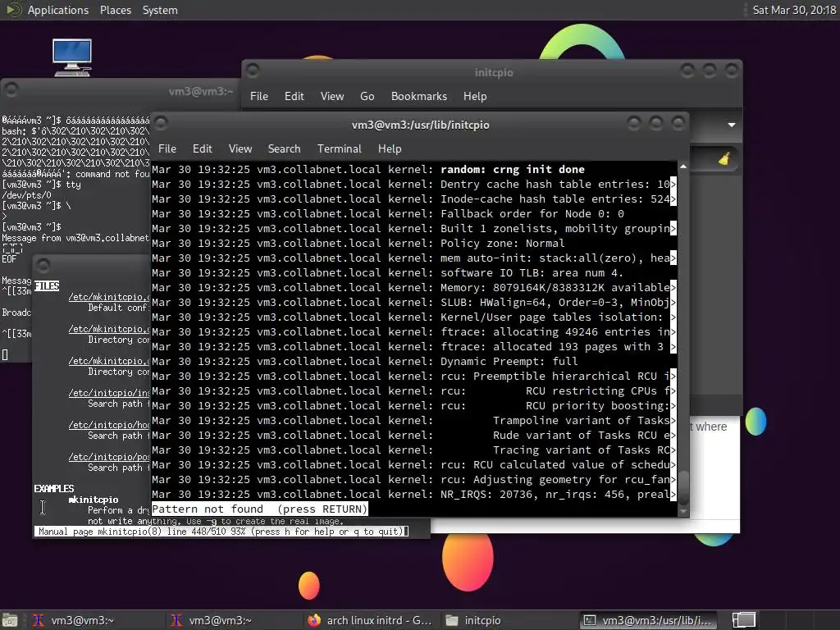Image resolution: width=840 pixels, height=630 pixels.
Task: Click the broom clear icon in file manager
Action: 724,158
